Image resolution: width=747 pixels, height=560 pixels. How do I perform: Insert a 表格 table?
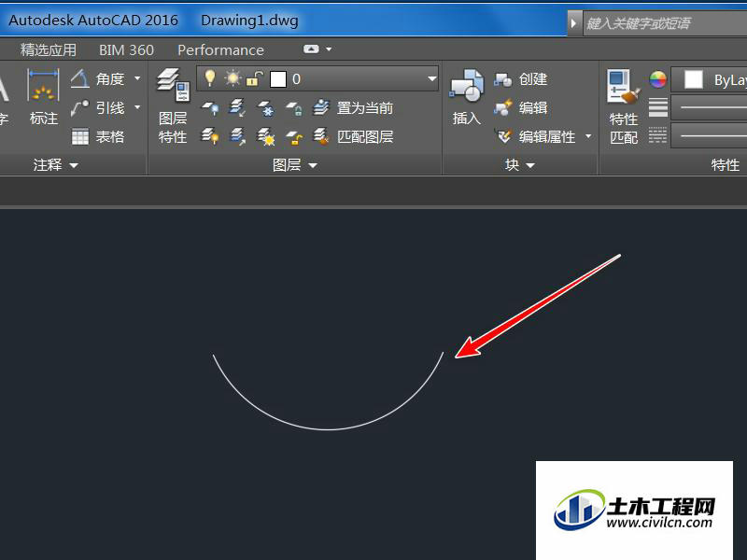[x=98, y=137]
